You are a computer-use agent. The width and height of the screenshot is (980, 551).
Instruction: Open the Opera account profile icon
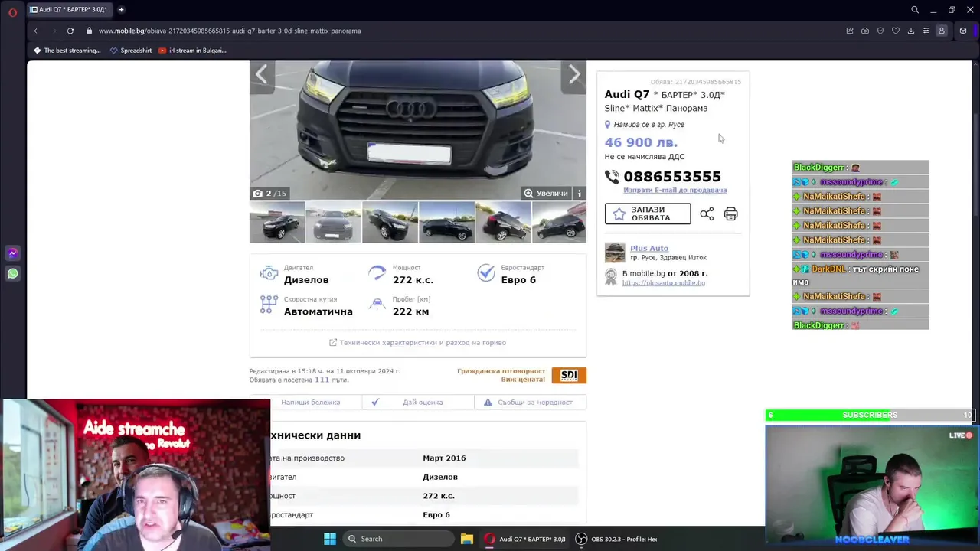942,31
